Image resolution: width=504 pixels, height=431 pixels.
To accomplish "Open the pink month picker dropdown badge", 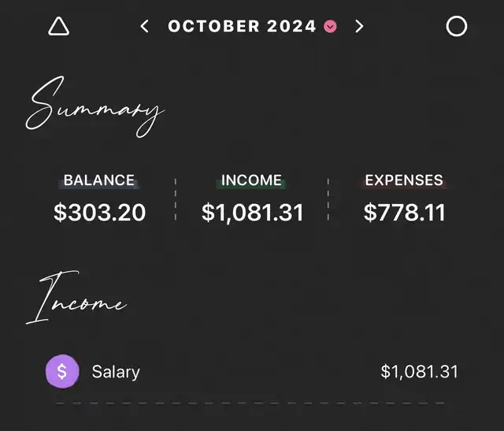I will tap(331, 27).
